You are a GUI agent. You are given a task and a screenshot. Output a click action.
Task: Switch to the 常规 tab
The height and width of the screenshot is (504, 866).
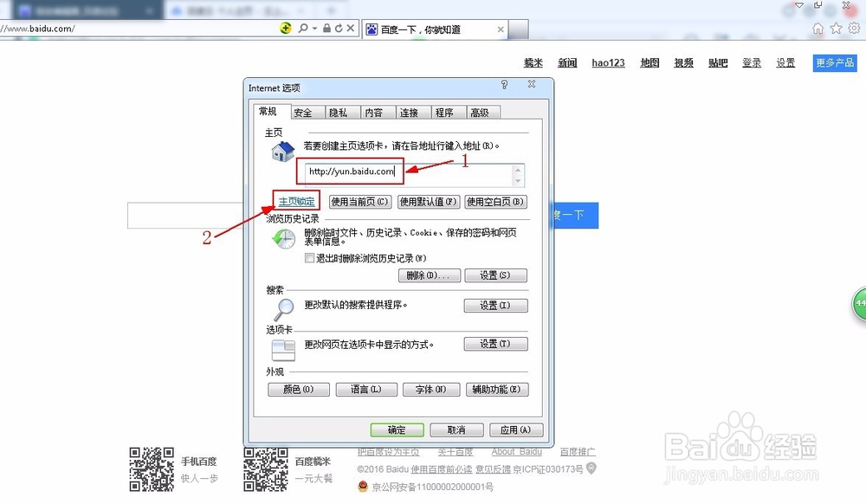point(268,112)
